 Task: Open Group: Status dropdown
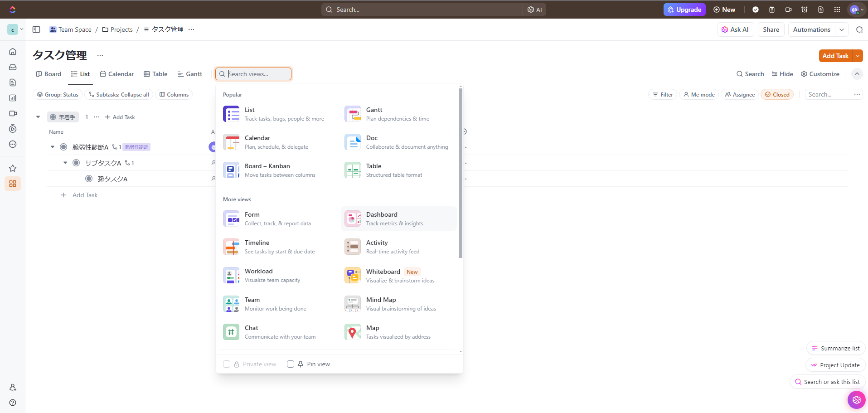click(58, 94)
